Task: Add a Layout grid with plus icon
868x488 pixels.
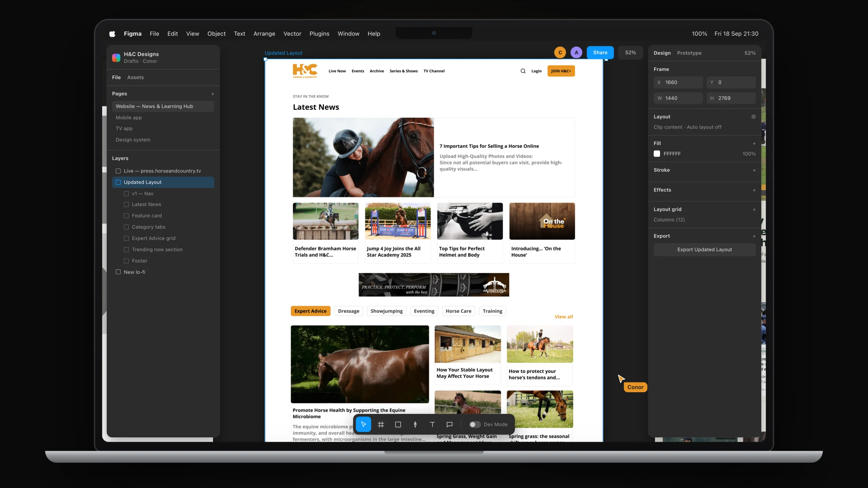Action: (754, 210)
